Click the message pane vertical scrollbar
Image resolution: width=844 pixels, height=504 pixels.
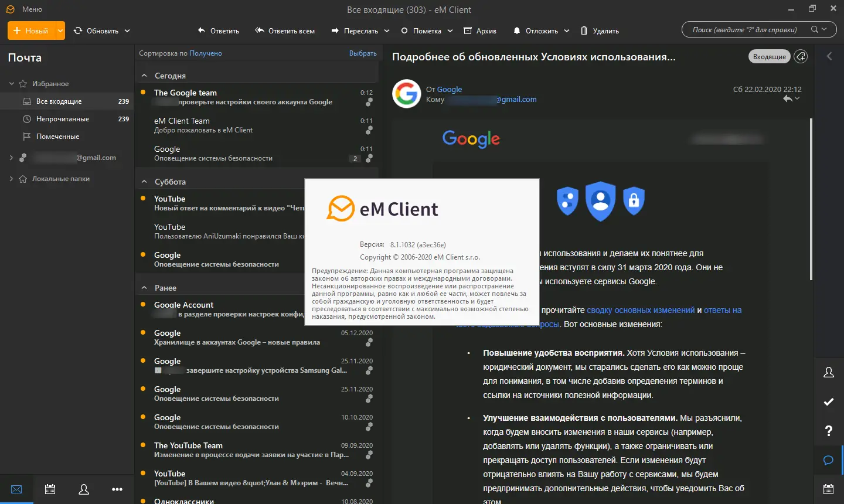tap(811, 199)
